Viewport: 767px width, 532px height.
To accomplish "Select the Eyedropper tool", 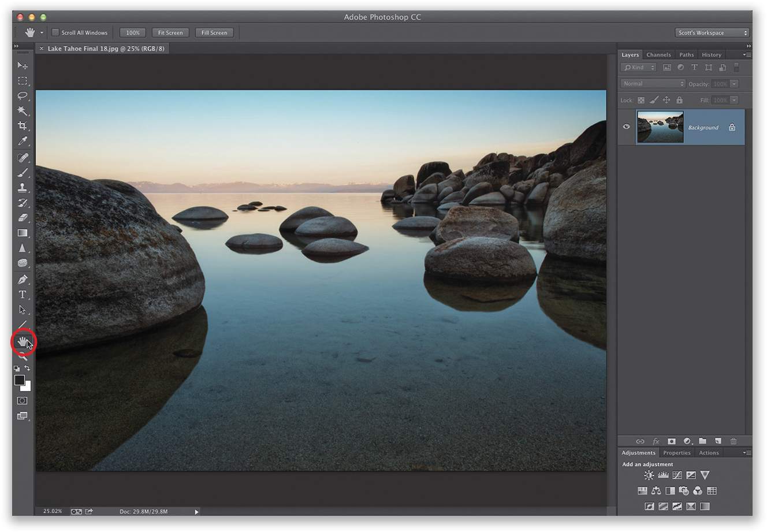I will tap(23, 141).
